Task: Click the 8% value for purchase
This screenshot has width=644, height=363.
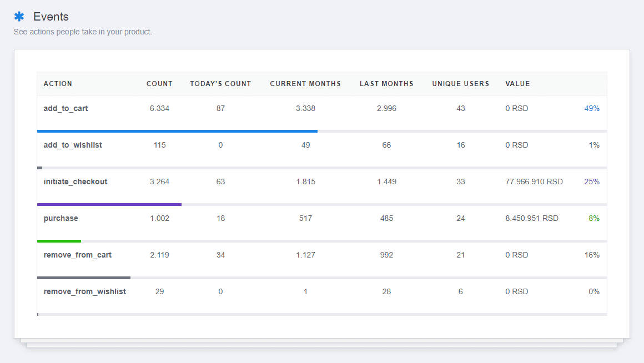Action: coord(594,219)
